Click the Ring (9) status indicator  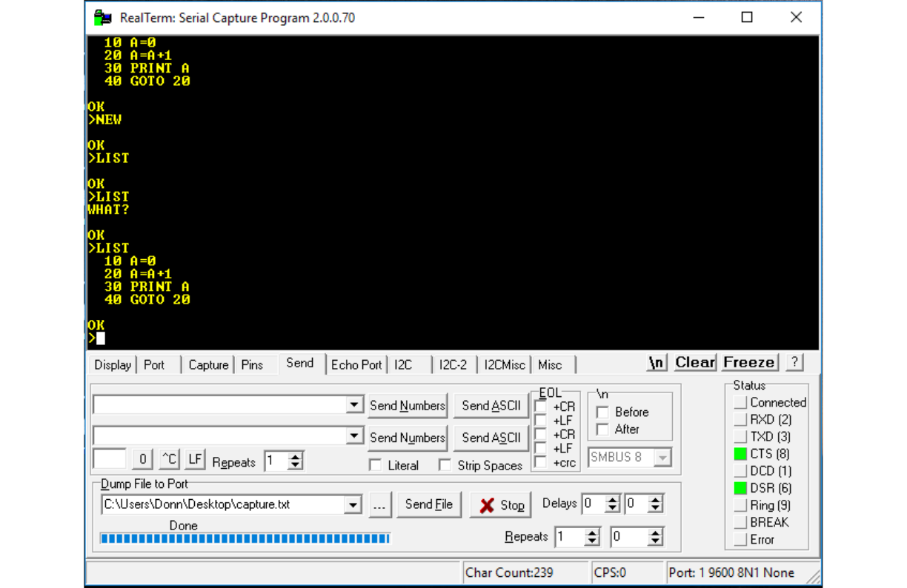pos(740,505)
